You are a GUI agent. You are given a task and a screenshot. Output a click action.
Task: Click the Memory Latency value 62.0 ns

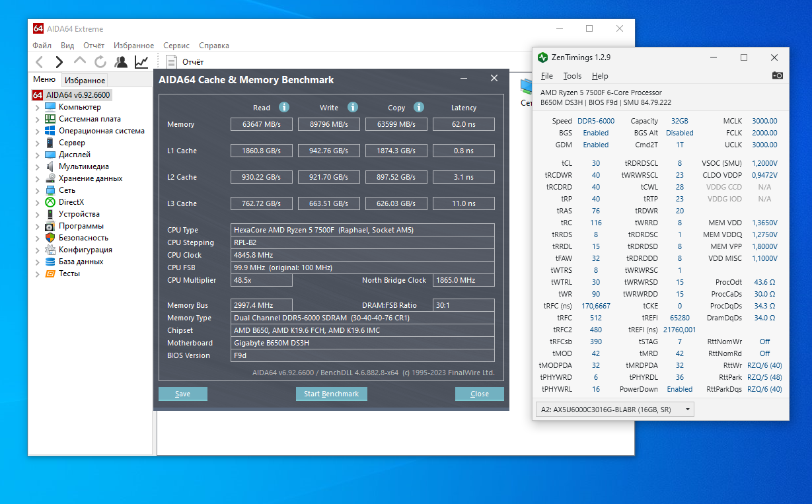click(464, 124)
